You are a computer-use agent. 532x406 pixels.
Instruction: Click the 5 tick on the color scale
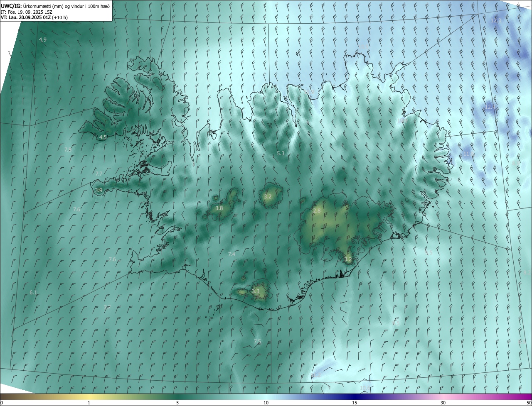pos(177,403)
